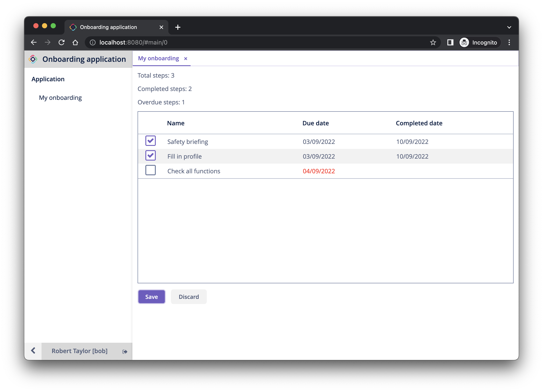Uncheck the Safety briefing checkbox
Viewport: 543px width, 392px height.
pos(150,141)
